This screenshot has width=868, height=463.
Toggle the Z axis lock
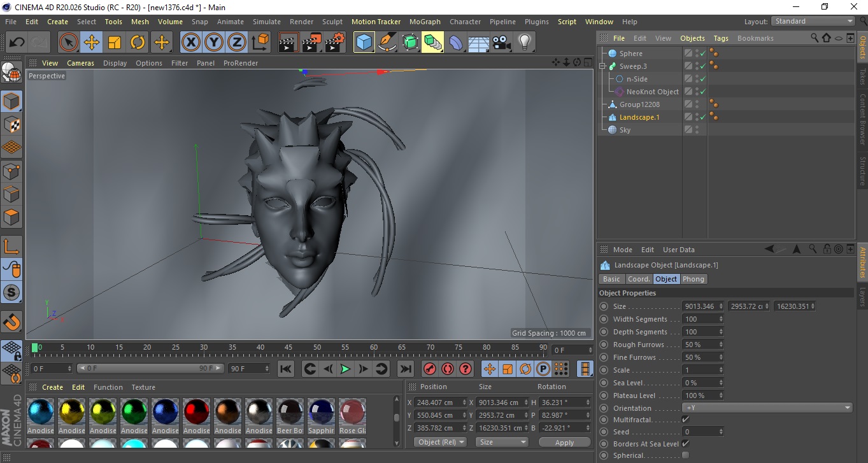point(237,43)
